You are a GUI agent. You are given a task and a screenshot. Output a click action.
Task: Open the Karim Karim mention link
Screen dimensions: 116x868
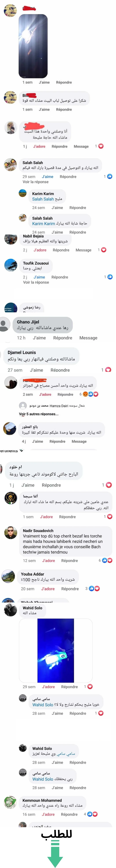click(x=44, y=223)
